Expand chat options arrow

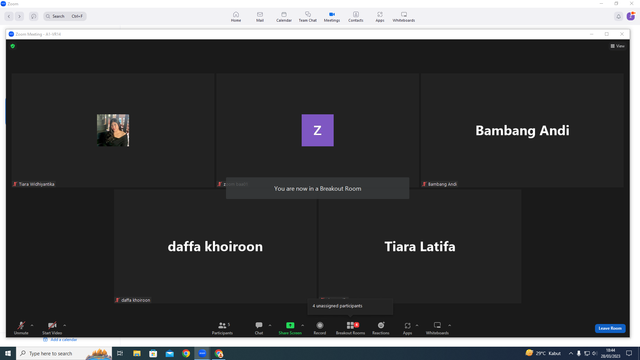270,325
